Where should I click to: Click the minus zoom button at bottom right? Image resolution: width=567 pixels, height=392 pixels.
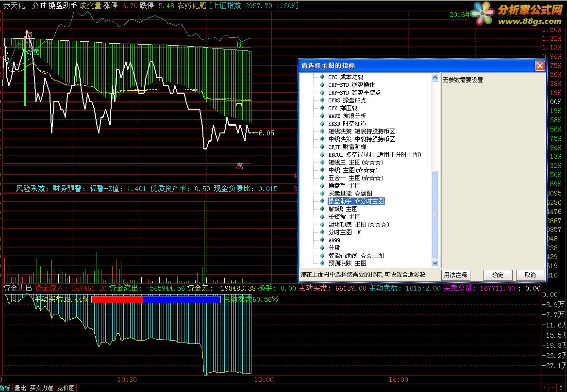552,388
